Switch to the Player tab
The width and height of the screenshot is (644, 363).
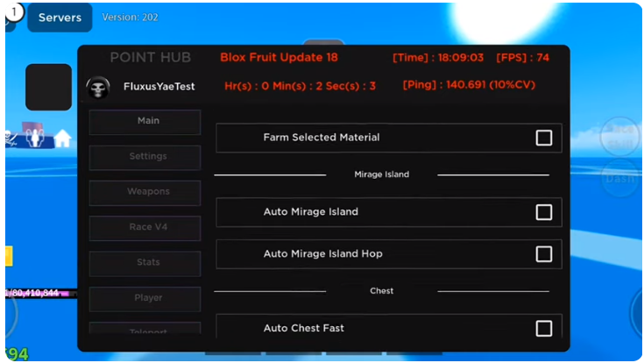(145, 299)
